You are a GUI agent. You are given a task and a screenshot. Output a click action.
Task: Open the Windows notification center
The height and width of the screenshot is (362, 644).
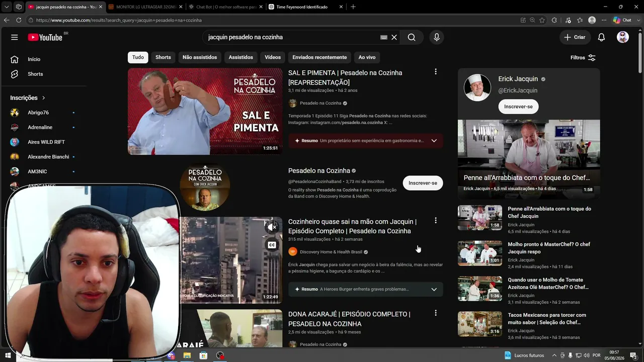pos(634,355)
